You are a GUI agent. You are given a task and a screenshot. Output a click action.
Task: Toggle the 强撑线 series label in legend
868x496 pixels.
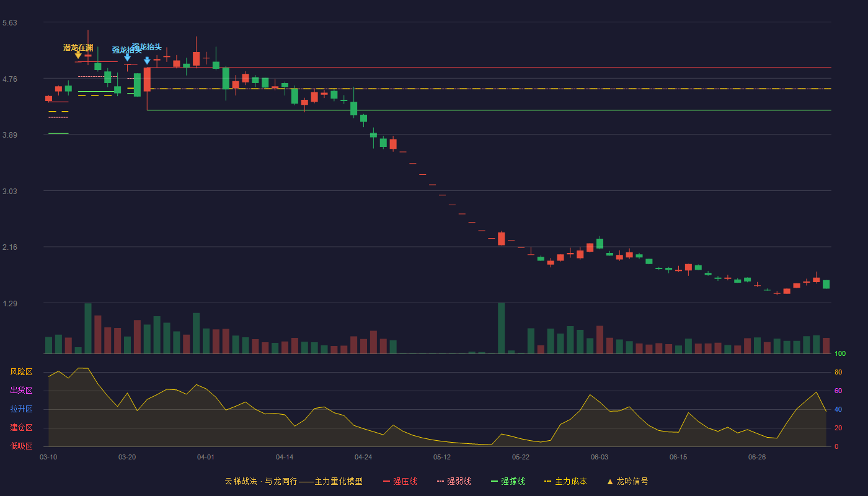tap(513, 482)
